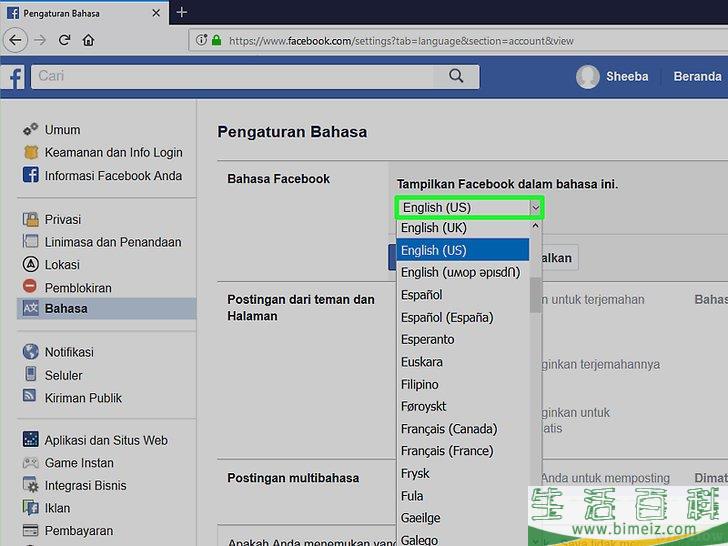Click the lock icon beside Privasi
The height and width of the screenshot is (546, 728).
31,219
